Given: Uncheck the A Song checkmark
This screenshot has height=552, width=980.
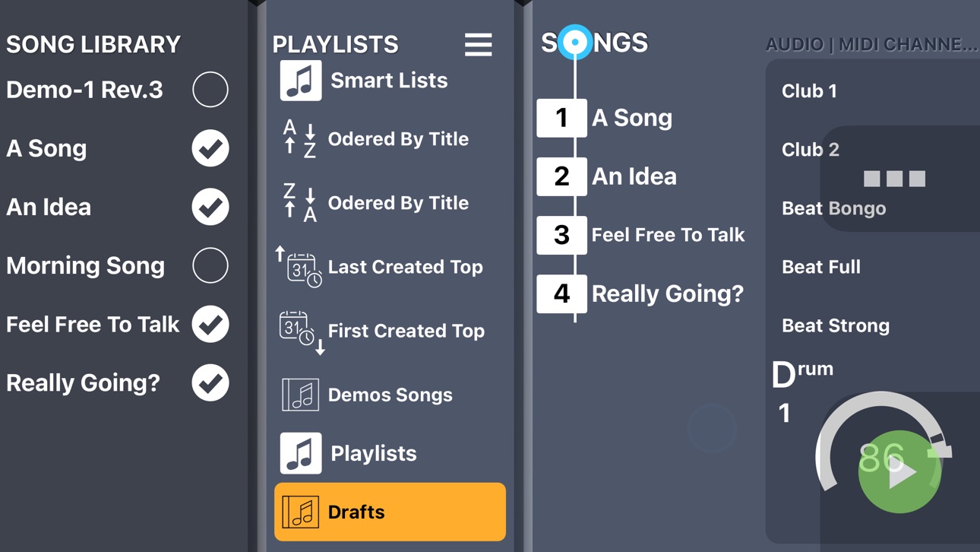Looking at the screenshot, I should coord(210,148).
